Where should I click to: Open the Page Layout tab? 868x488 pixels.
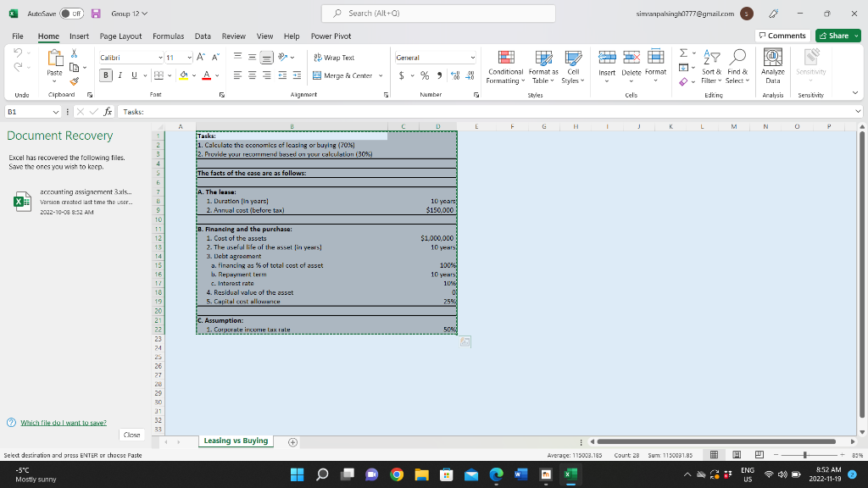click(120, 36)
